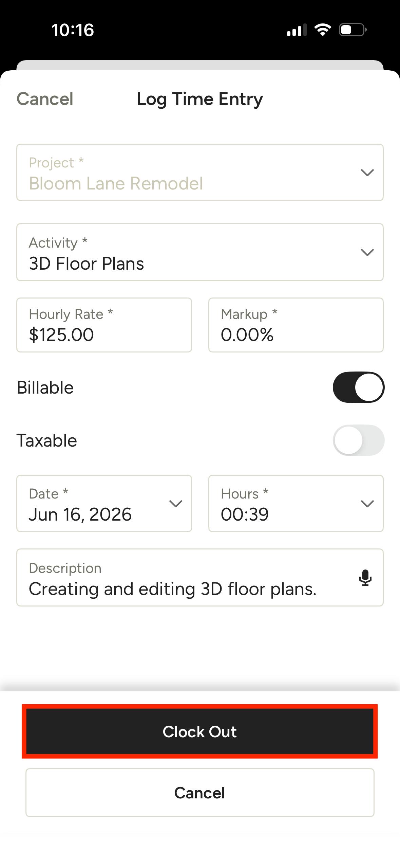Open the 00:39 hours picker
The image size is (400, 868).
click(x=296, y=504)
